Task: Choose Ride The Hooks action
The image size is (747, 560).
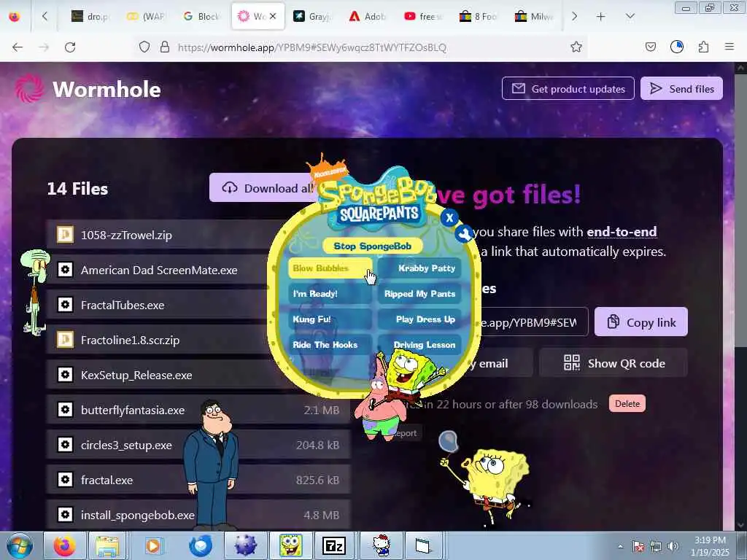Action: pos(330,345)
